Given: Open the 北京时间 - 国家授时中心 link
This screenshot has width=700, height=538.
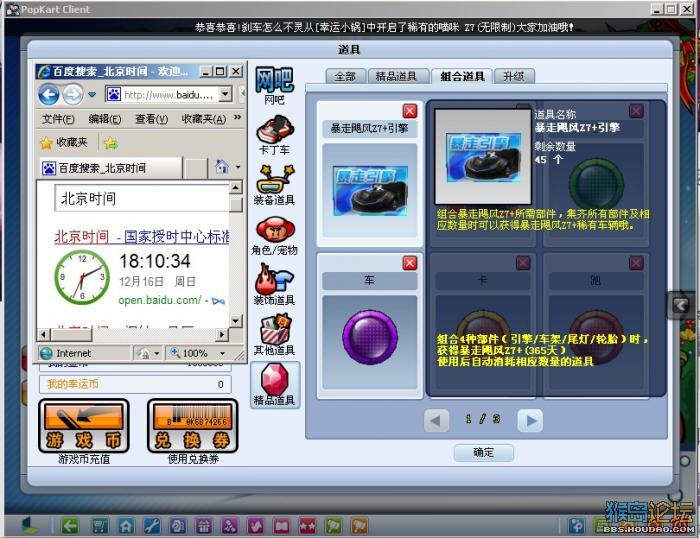Looking at the screenshot, I should (x=142, y=237).
